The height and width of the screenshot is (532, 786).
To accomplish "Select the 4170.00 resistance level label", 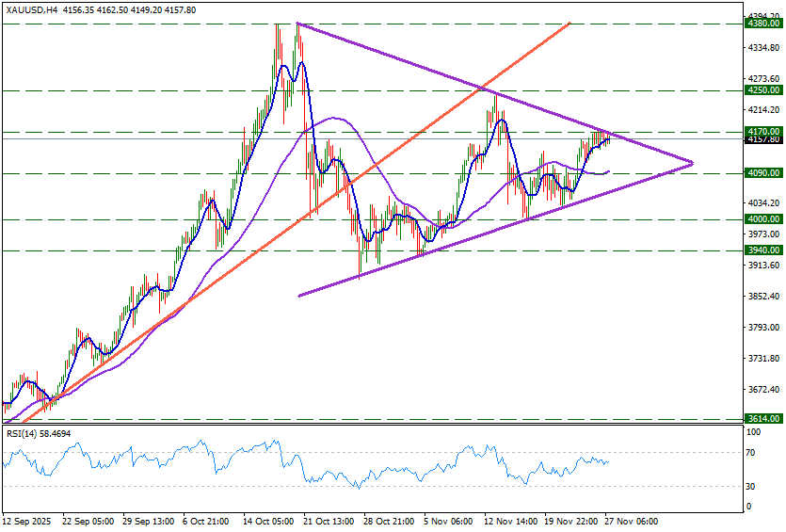I will point(763,132).
